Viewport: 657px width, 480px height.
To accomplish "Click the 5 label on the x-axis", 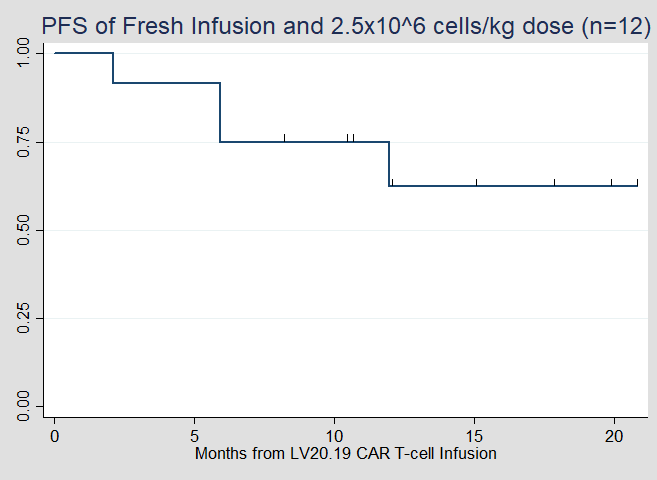I will coord(194,437).
